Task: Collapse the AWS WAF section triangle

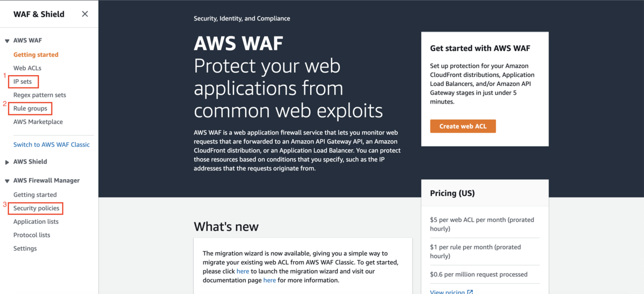Action: click(x=7, y=41)
